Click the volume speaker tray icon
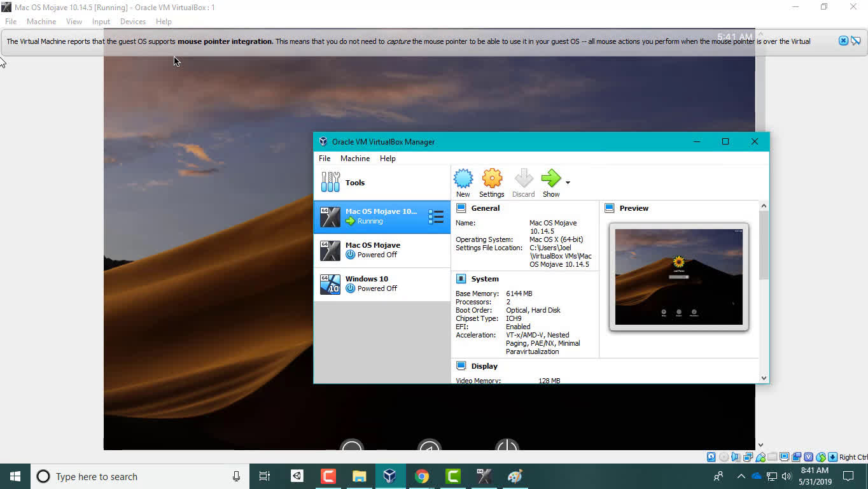This screenshot has height=489, width=868. (787, 476)
